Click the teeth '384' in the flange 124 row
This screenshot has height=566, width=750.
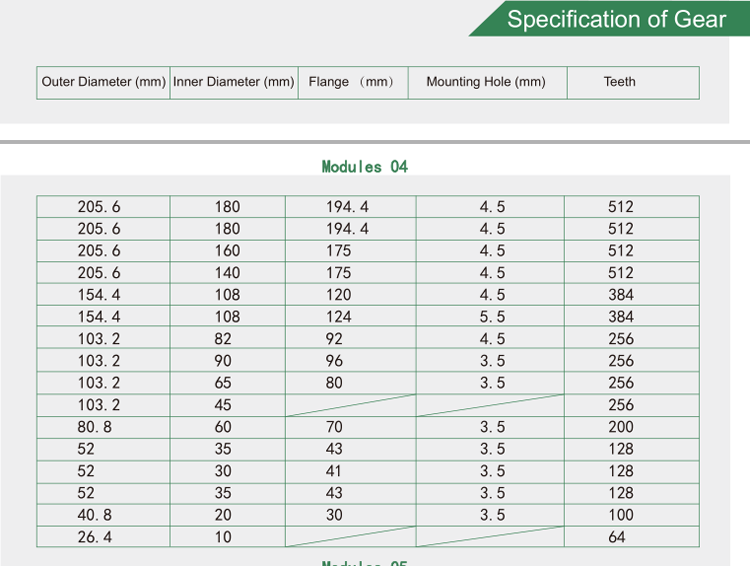pyautogui.click(x=632, y=317)
